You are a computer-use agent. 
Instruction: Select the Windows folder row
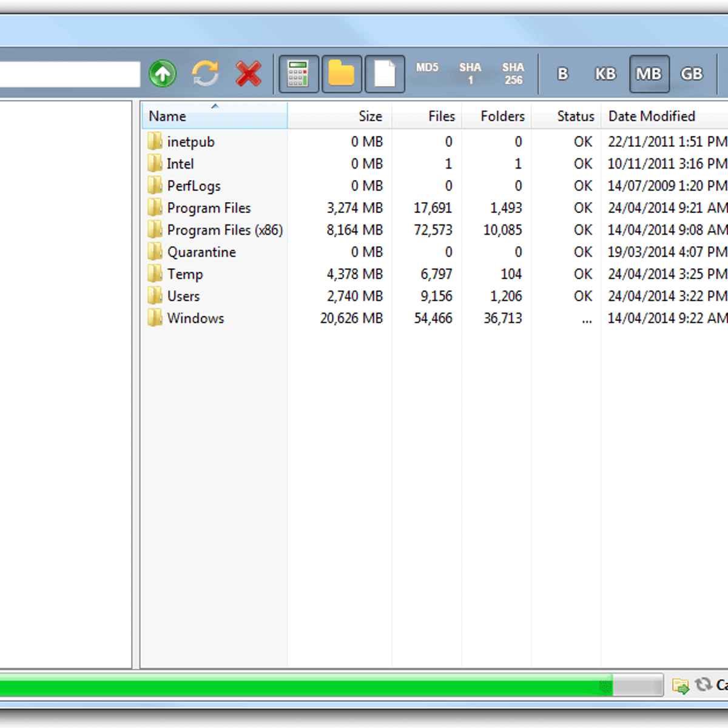pyautogui.click(x=195, y=318)
